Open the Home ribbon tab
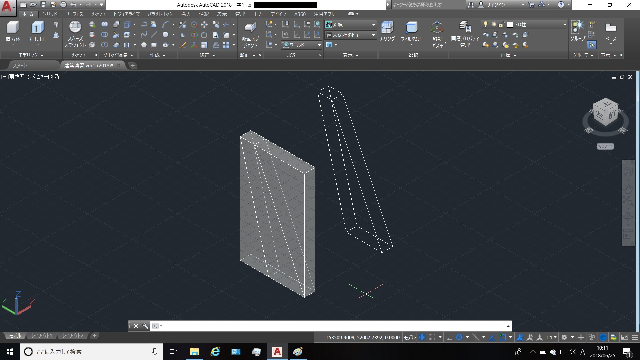This screenshot has width=640, height=360. click(28, 14)
